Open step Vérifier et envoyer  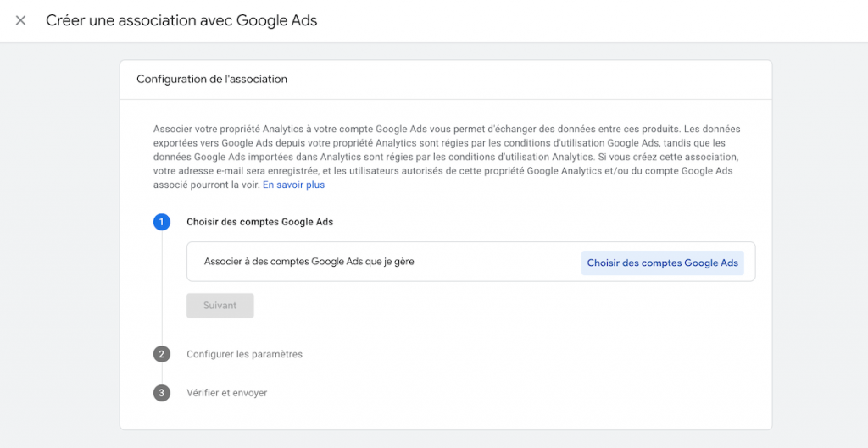tap(227, 393)
